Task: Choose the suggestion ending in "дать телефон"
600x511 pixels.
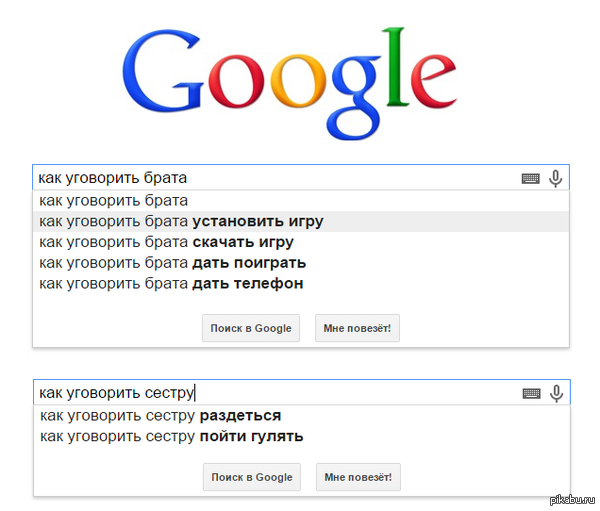Action: (171, 284)
